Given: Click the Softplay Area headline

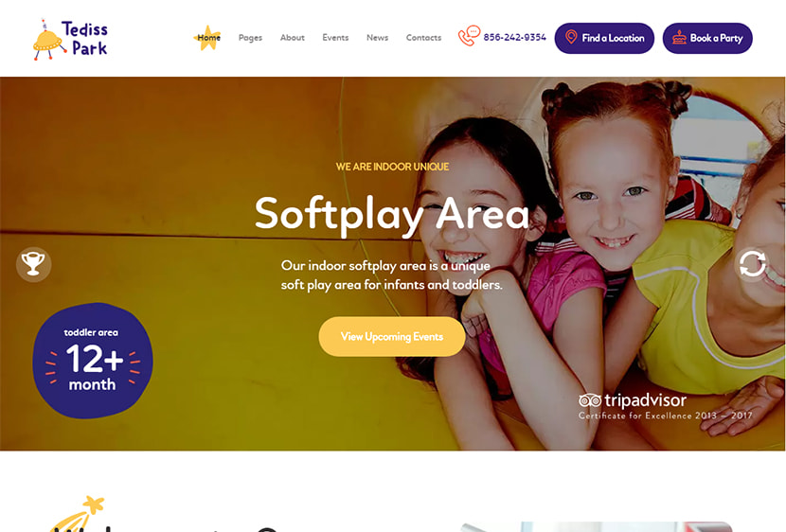Looking at the screenshot, I should 392,214.
